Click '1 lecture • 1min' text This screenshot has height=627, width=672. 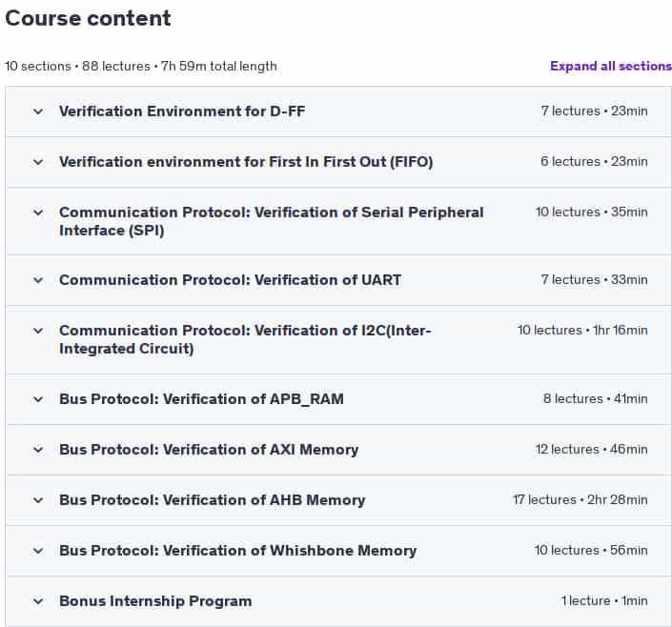click(604, 601)
